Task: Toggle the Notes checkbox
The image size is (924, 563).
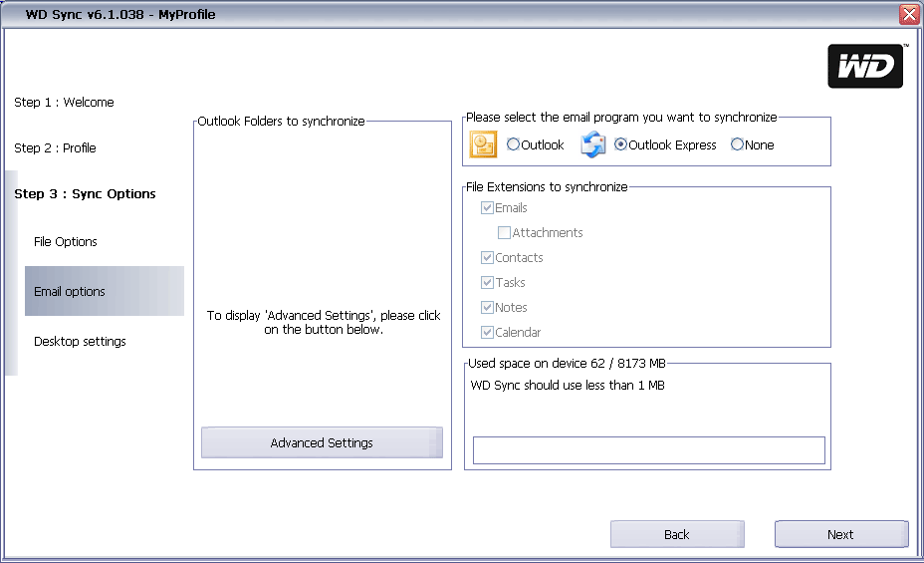Action: click(488, 308)
